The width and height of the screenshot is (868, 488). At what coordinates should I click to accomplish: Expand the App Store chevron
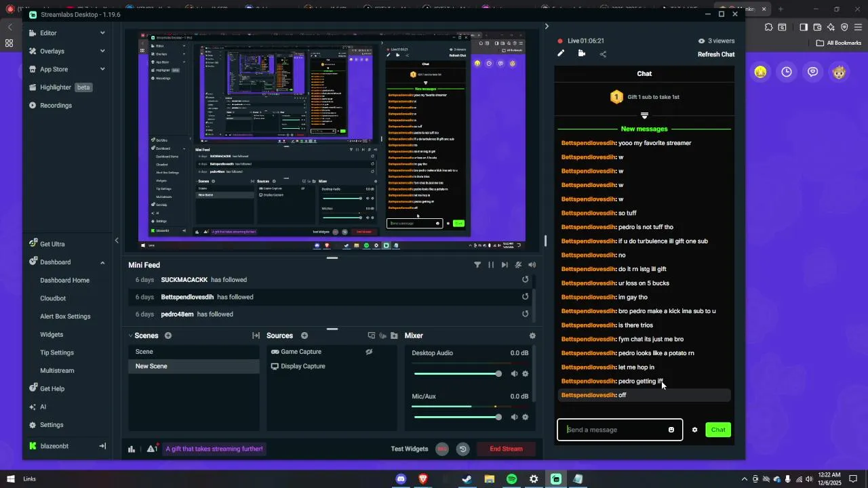pos(102,69)
